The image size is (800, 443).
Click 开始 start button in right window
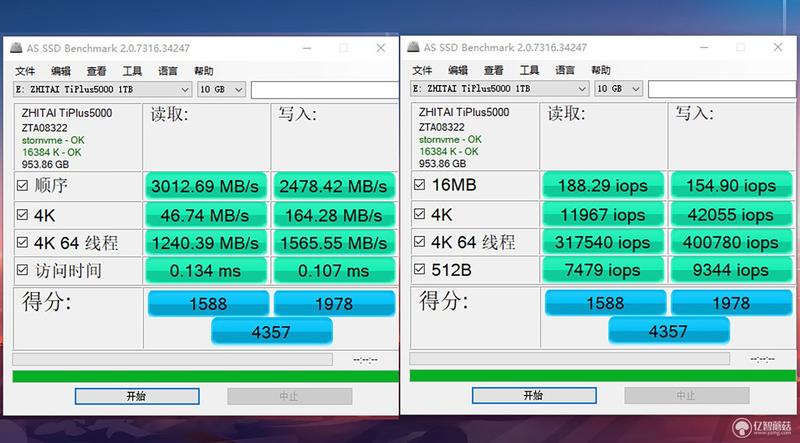[x=534, y=395]
